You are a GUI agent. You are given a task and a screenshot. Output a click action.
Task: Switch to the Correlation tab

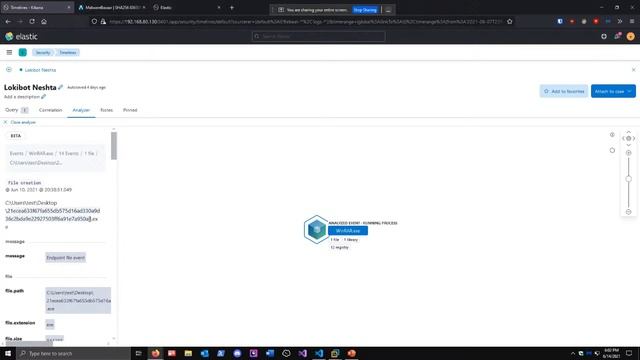tap(50, 110)
